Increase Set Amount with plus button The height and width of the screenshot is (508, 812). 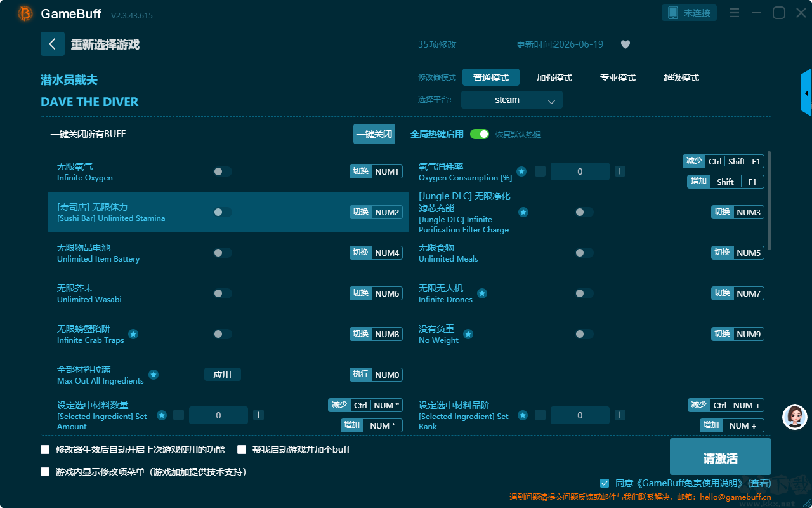(258, 415)
